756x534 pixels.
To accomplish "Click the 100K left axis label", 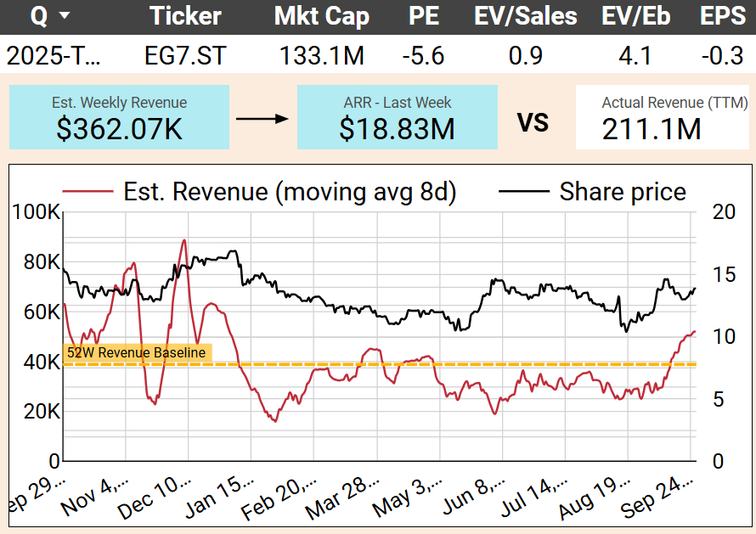I will pos(37,212).
